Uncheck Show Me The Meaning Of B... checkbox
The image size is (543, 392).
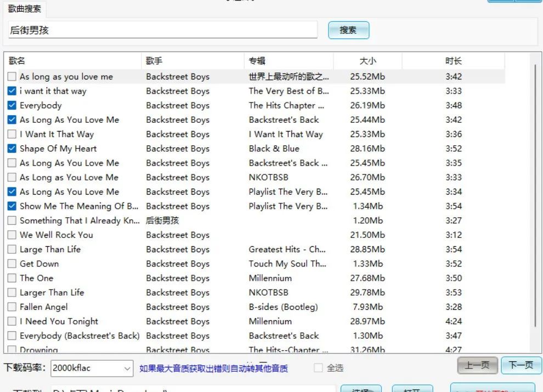pyautogui.click(x=12, y=206)
